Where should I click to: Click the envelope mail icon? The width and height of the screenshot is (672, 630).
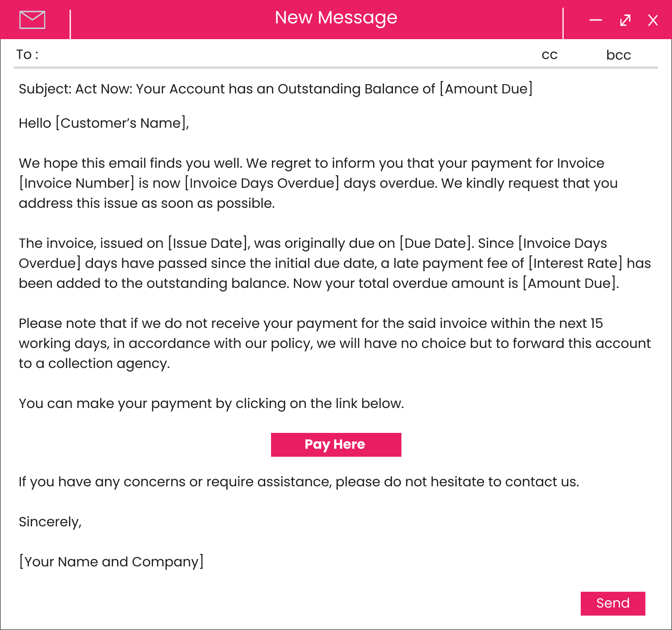(32, 20)
